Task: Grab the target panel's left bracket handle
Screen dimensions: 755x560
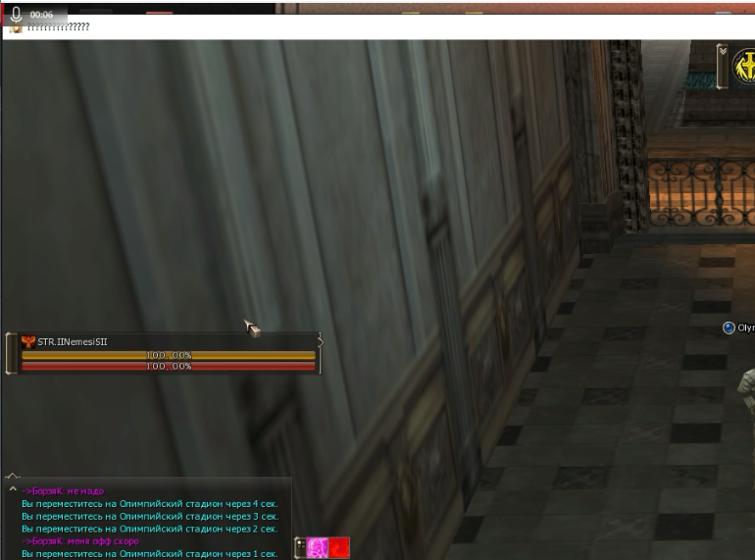Action: coord(11,353)
